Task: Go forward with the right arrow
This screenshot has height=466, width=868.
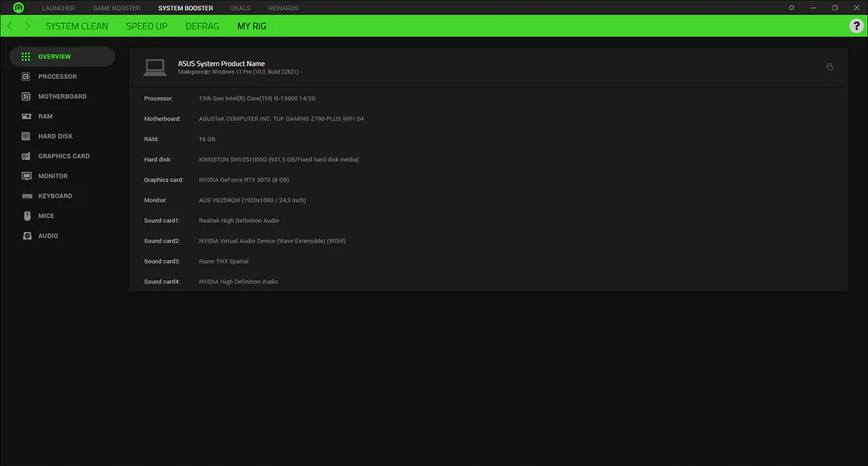Action: pos(27,26)
